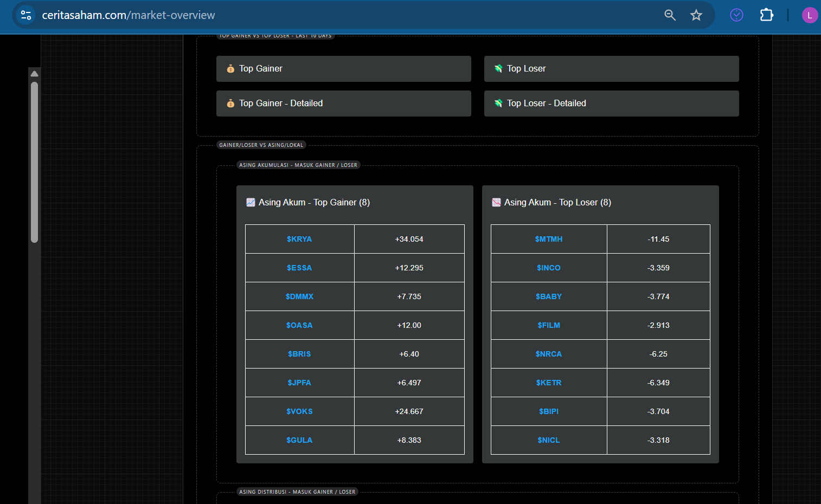Open the $KETR stock link
The image size is (821, 504).
pyautogui.click(x=549, y=383)
